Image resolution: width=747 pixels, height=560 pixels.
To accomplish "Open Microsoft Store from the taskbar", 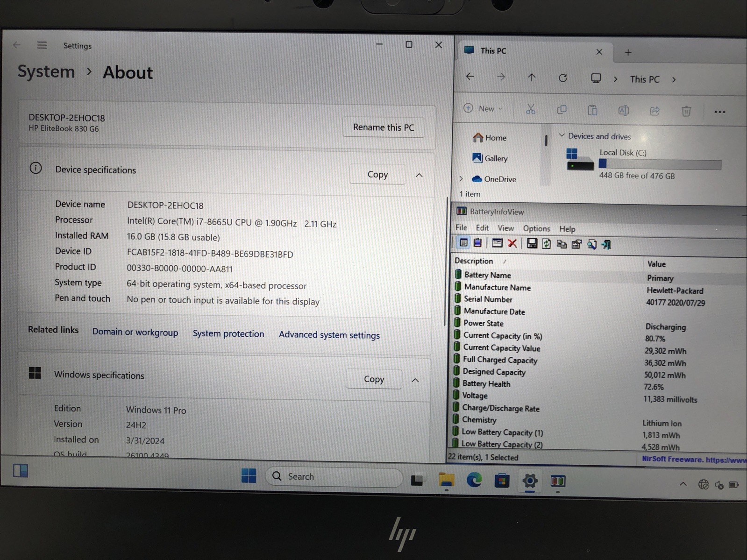I will click(x=502, y=480).
